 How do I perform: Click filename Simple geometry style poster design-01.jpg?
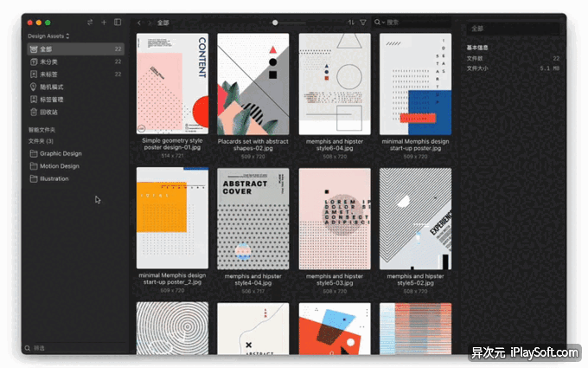pyautogui.click(x=172, y=144)
